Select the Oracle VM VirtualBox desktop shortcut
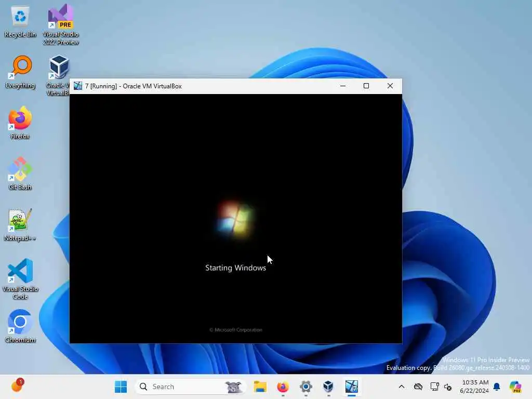This screenshot has width=532, height=399. [x=58, y=75]
